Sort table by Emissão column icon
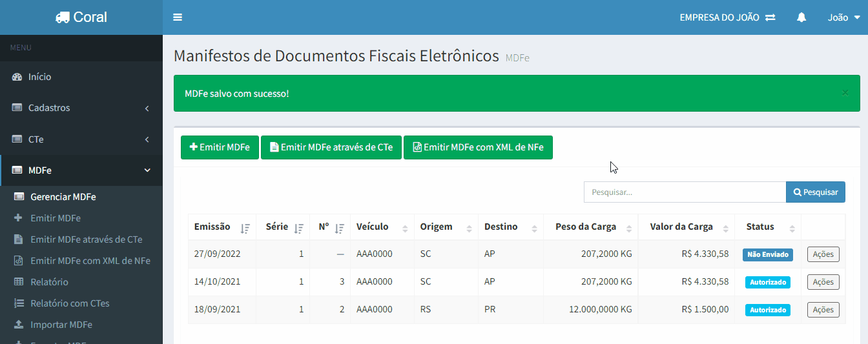Screen dimensions: 868x344 pos(245,228)
